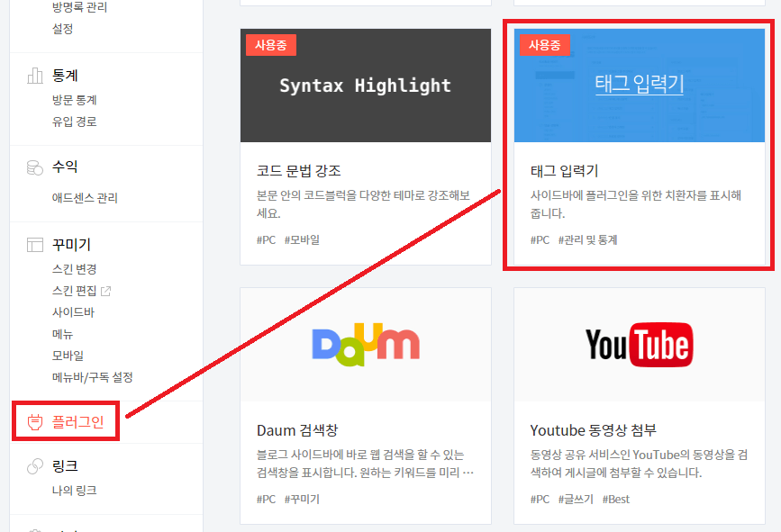Click #PC tag on 태그 입력기 card
The image size is (781, 532).
click(x=540, y=239)
